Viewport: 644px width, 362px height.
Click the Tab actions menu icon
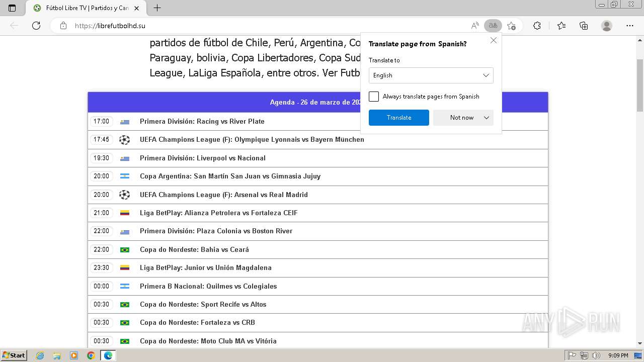12,8
